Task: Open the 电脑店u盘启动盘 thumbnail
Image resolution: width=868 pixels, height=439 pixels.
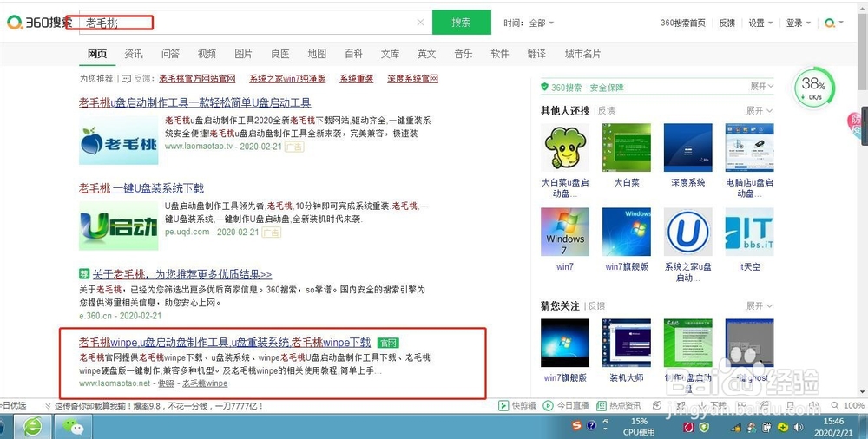Action: coord(750,147)
